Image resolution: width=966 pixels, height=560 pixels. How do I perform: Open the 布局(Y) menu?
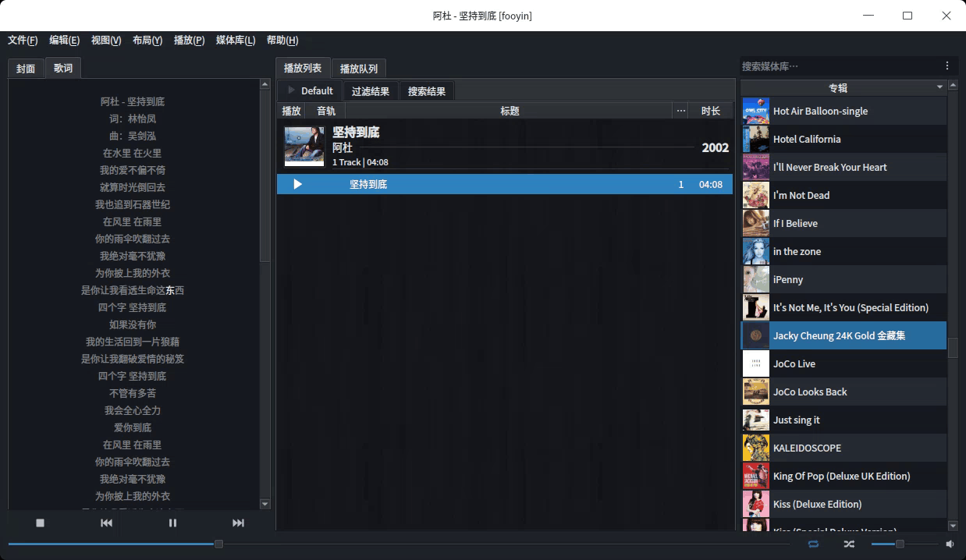[147, 40]
